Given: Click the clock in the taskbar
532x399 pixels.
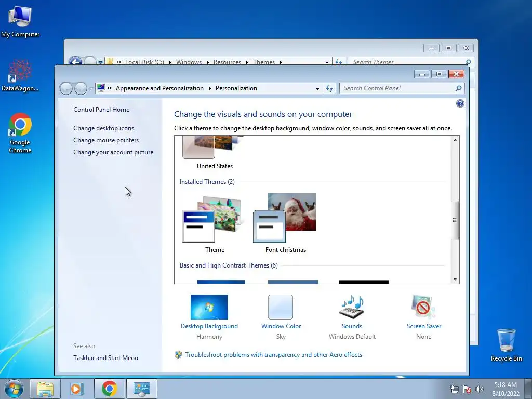Looking at the screenshot, I should 506,389.
